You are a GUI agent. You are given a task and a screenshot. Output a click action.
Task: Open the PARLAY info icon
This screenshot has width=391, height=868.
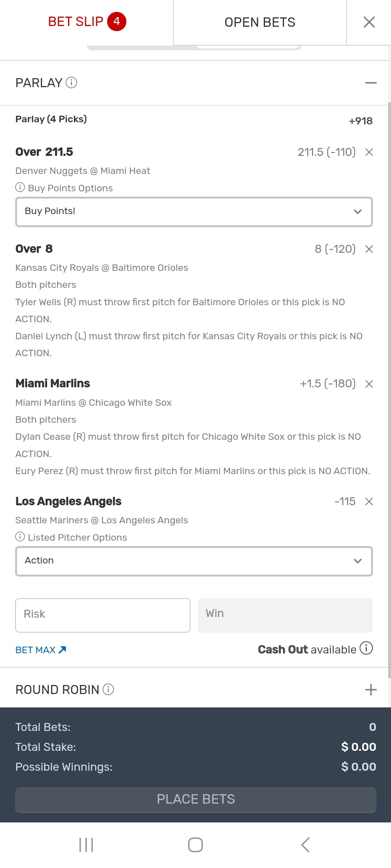click(x=71, y=83)
